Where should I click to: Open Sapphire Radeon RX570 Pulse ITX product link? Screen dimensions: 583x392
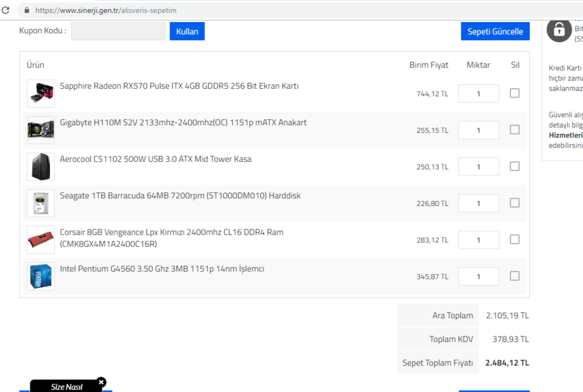(179, 86)
